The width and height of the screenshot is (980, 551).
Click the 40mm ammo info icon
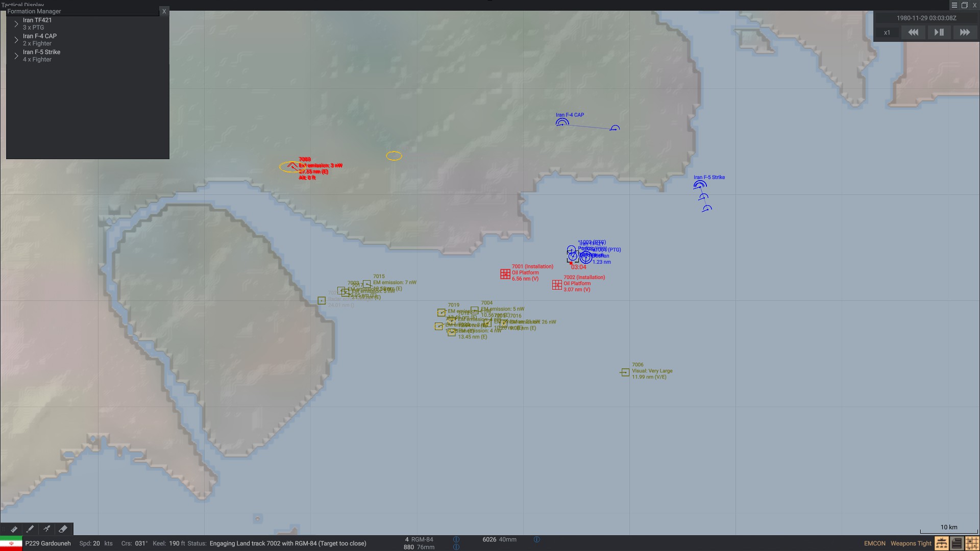click(536, 539)
